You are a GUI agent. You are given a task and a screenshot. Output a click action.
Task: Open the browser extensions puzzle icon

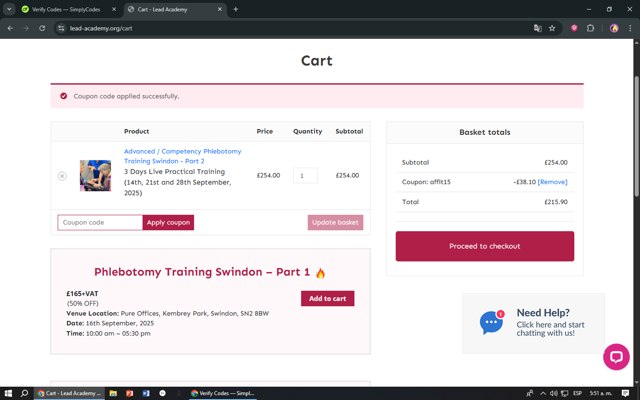click(x=590, y=28)
